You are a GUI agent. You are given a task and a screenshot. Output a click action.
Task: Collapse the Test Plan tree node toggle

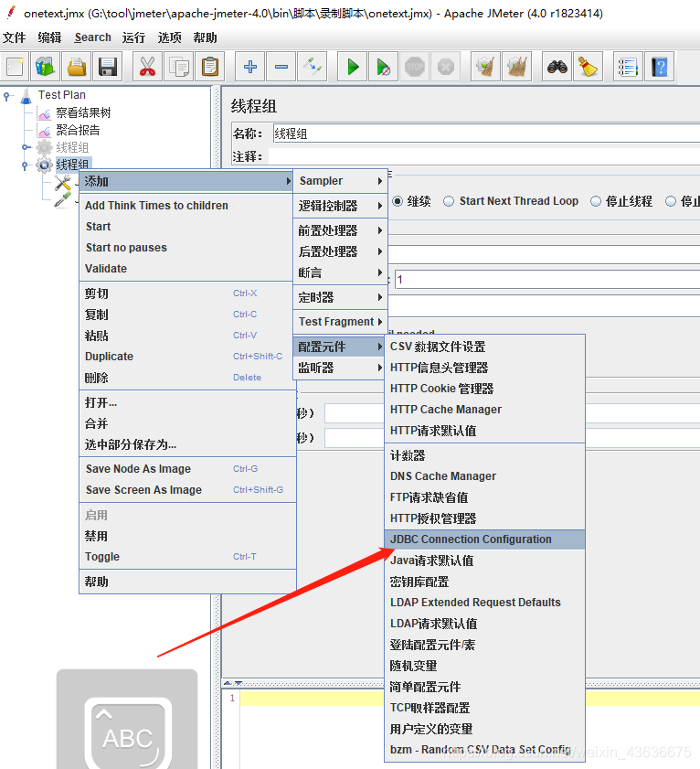6,96
